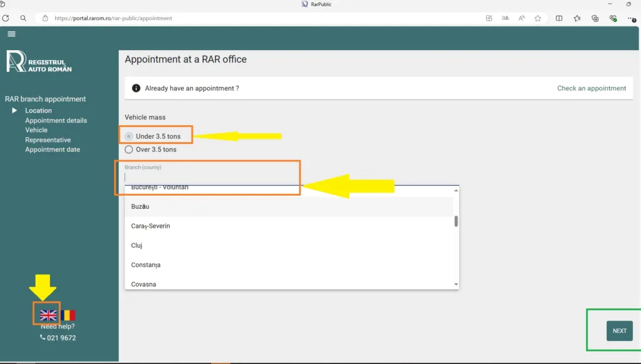Viewport: 641px width, 364px height.
Task: Go to 'Appointment details' step in sidebar
Action: pyautogui.click(x=56, y=120)
